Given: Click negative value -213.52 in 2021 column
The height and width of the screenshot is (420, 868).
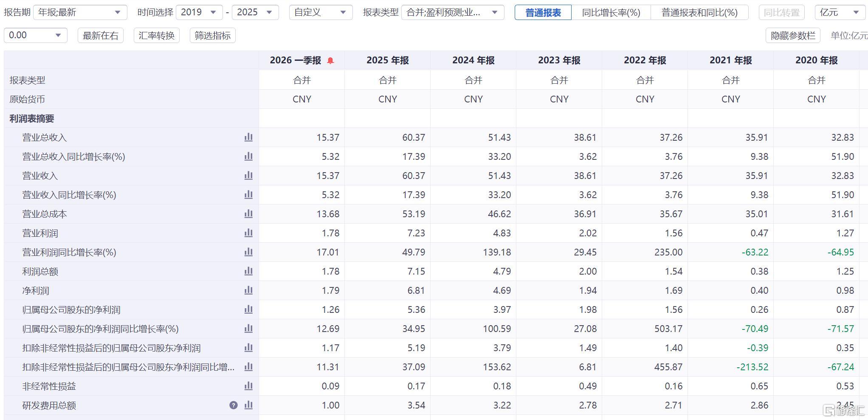Looking at the screenshot, I should click(x=752, y=367).
